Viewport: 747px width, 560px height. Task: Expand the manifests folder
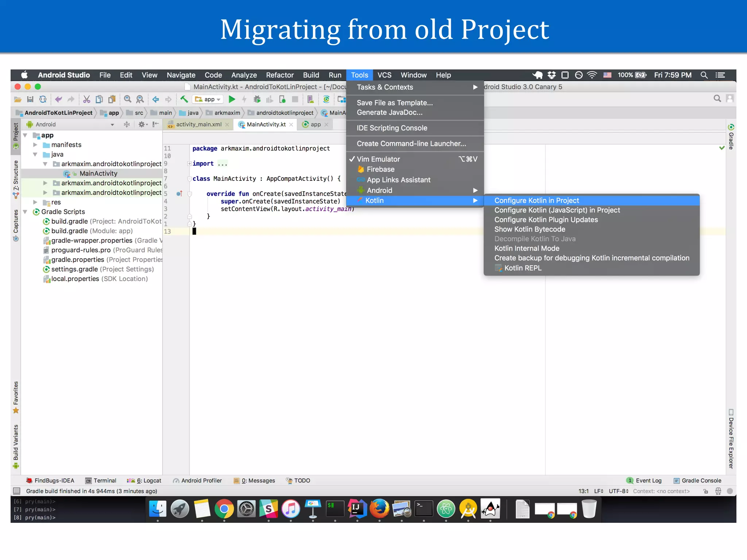pos(35,145)
